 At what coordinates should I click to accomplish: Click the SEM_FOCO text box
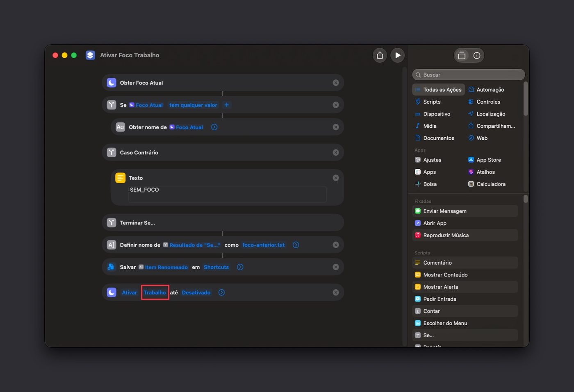point(228,194)
